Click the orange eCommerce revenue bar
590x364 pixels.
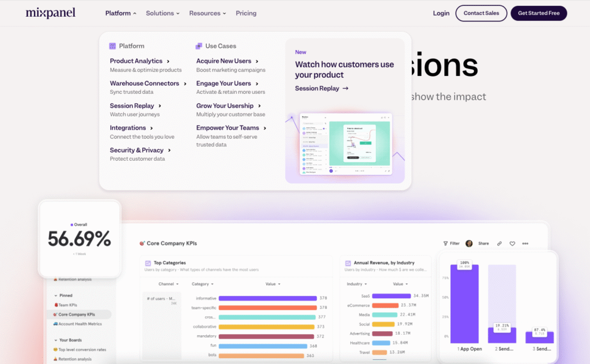pos(385,305)
